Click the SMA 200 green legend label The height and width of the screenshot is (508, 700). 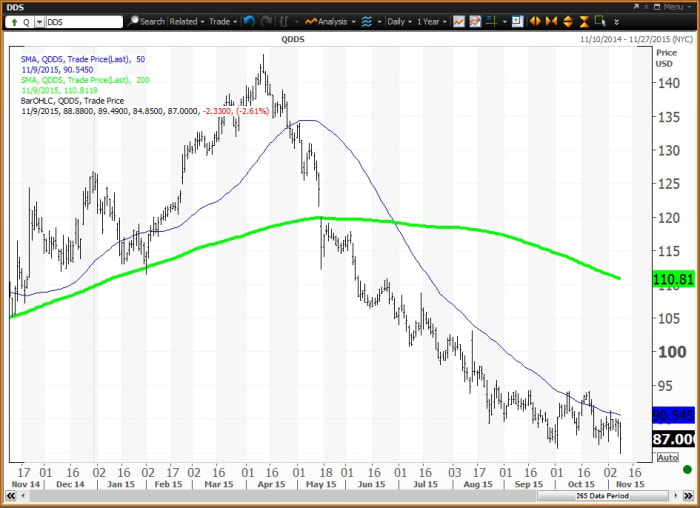[85, 80]
